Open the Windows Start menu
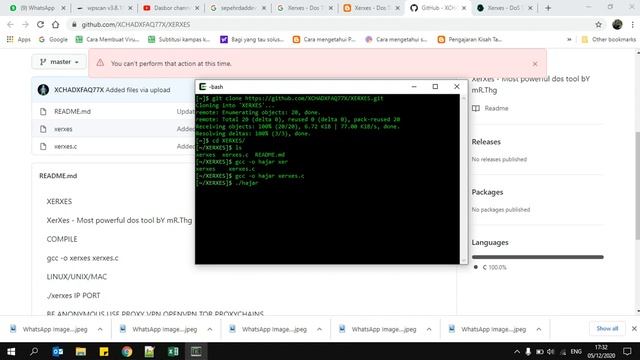 [11, 351]
